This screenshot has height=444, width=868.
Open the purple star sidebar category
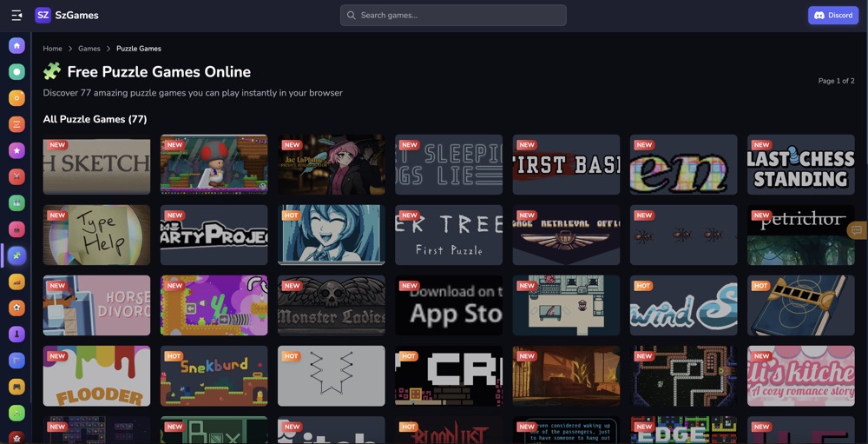[x=16, y=150]
